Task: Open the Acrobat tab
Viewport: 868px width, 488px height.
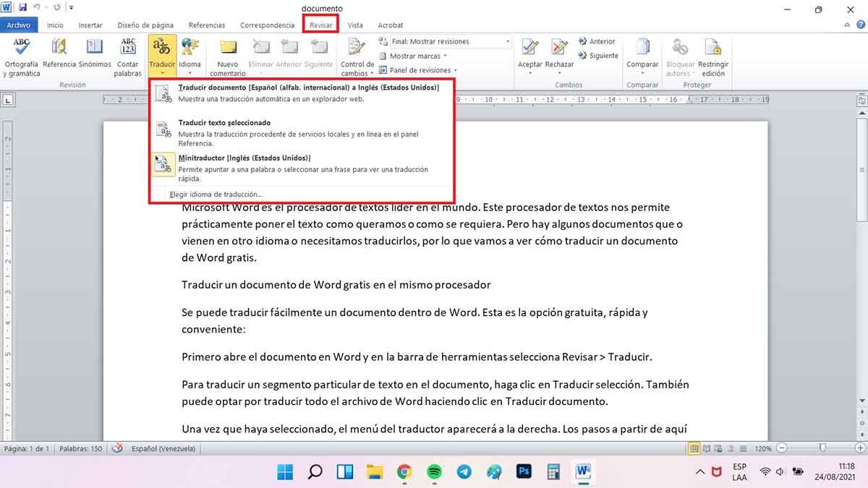Action: coord(391,25)
